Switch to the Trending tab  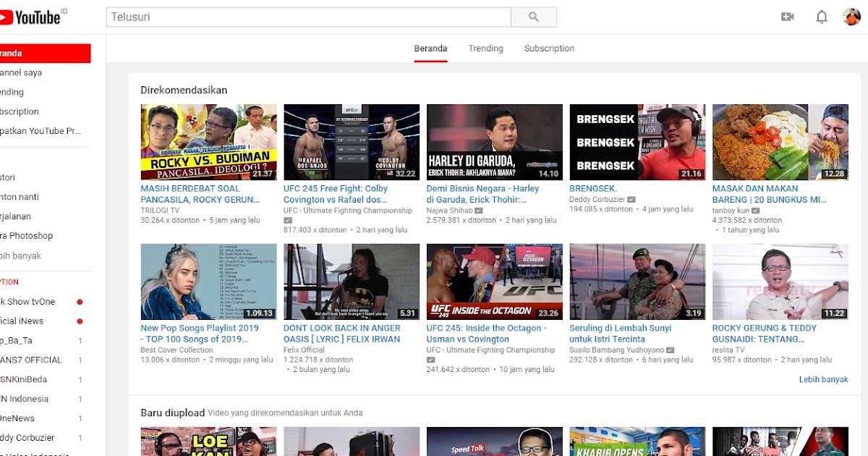coord(485,48)
